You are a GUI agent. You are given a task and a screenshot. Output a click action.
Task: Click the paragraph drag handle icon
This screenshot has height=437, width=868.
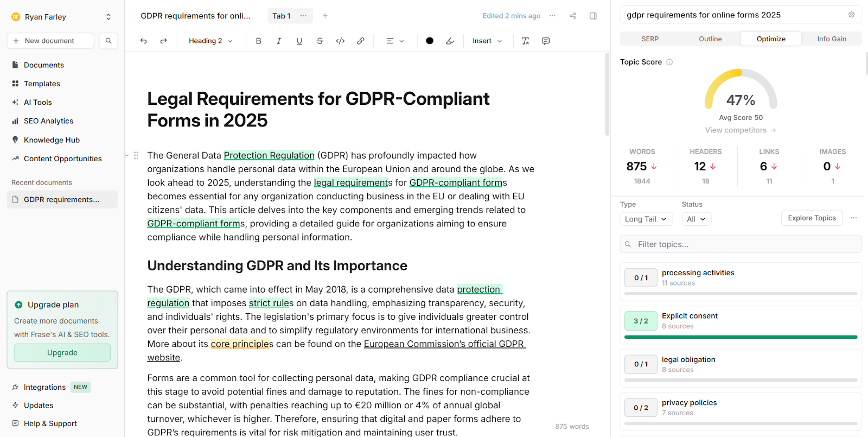click(136, 155)
